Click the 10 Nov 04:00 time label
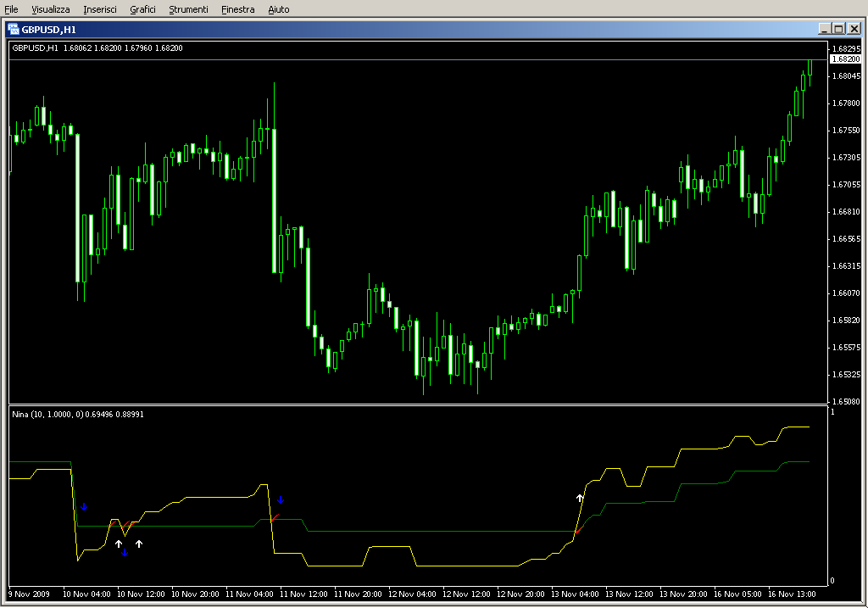Screen dimensions: 868x608 coord(86,594)
